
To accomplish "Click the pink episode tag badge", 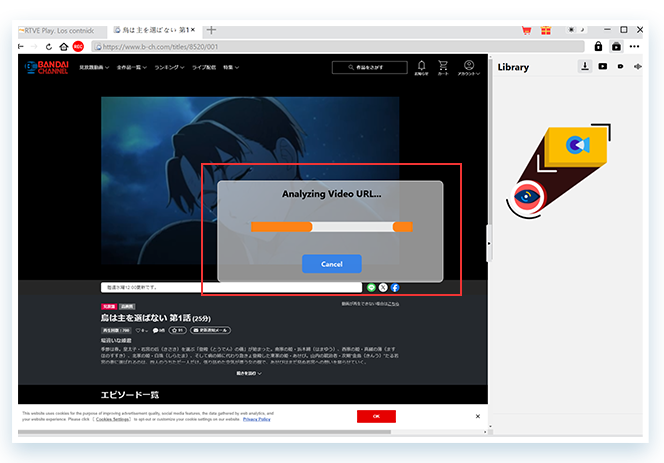I will (109, 306).
